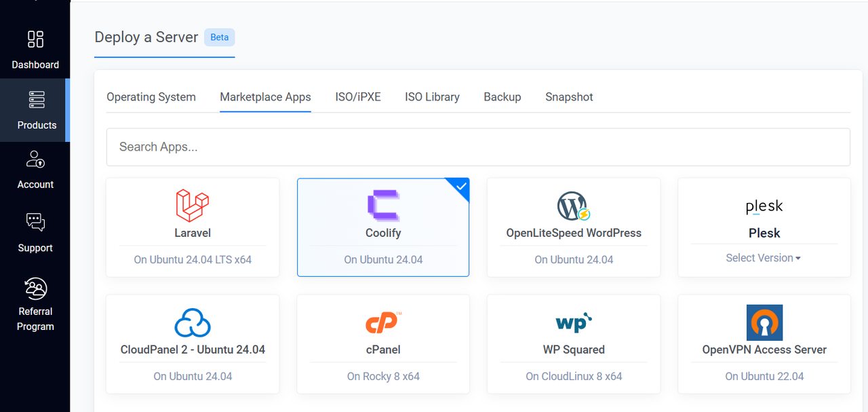Select the OpenLiteSpeed WordPress name
The image size is (868, 412).
click(574, 233)
